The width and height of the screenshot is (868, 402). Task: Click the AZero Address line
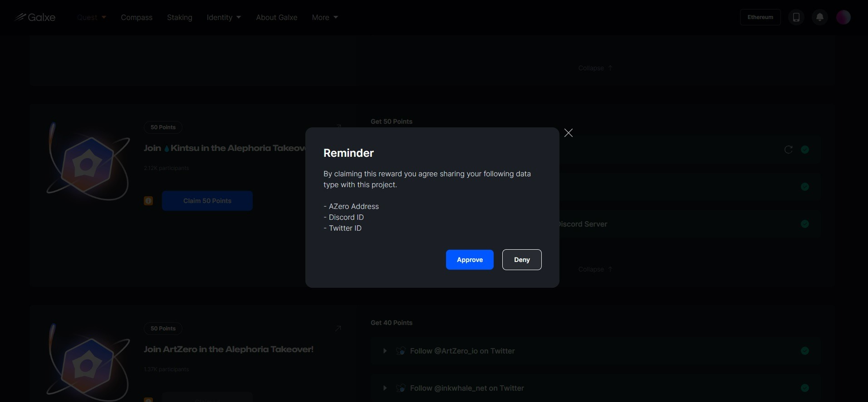coord(351,206)
